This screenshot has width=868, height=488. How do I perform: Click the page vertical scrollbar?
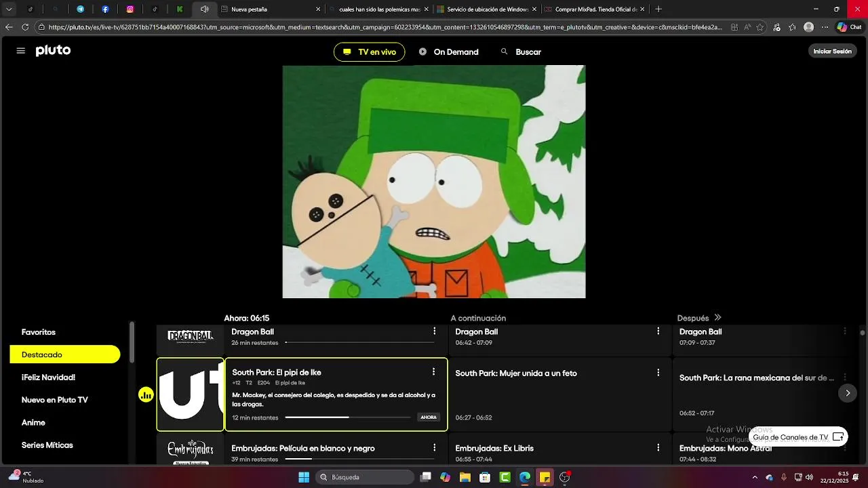pyautogui.click(x=863, y=332)
